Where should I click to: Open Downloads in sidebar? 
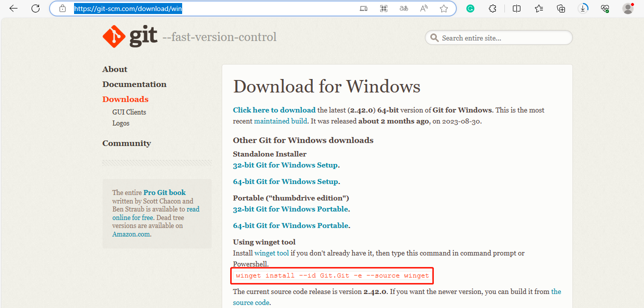[x=126, y=99]
